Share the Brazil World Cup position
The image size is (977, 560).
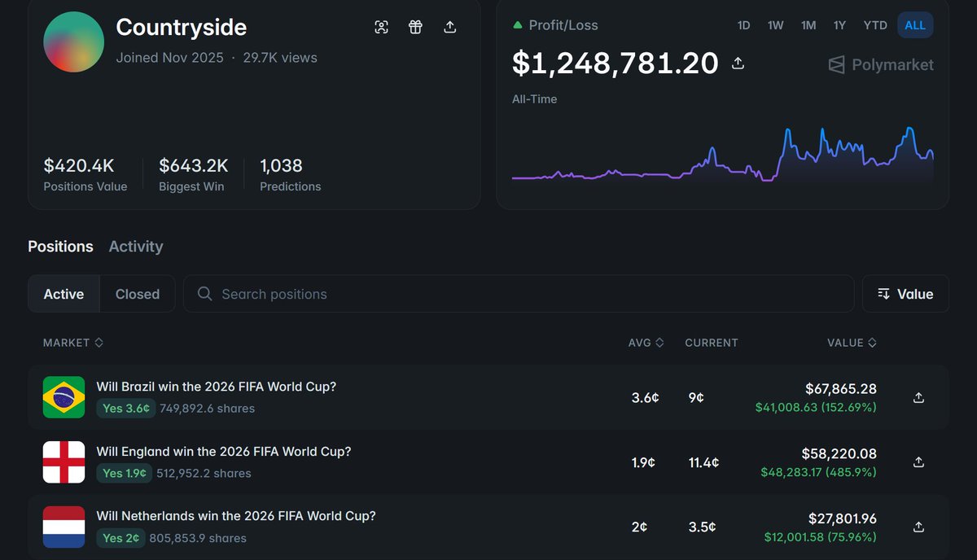coord(918,397)
